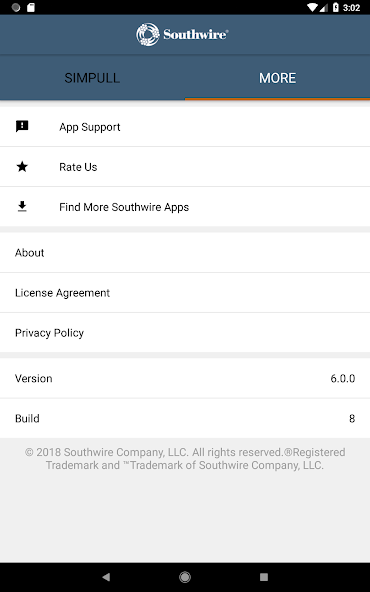Tap the Wi-Fi status icon
This screenshot has width=370, height=592.
point(313,8)
